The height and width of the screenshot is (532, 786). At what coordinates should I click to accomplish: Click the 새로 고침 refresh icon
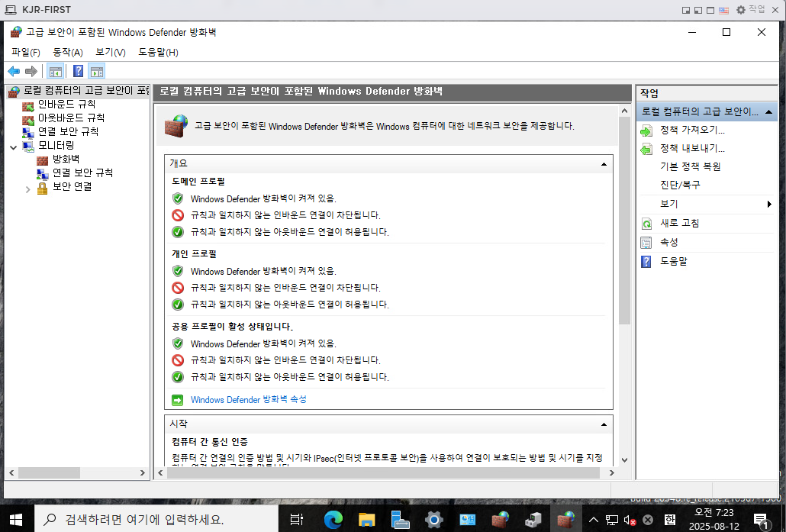tap(646, 224)
